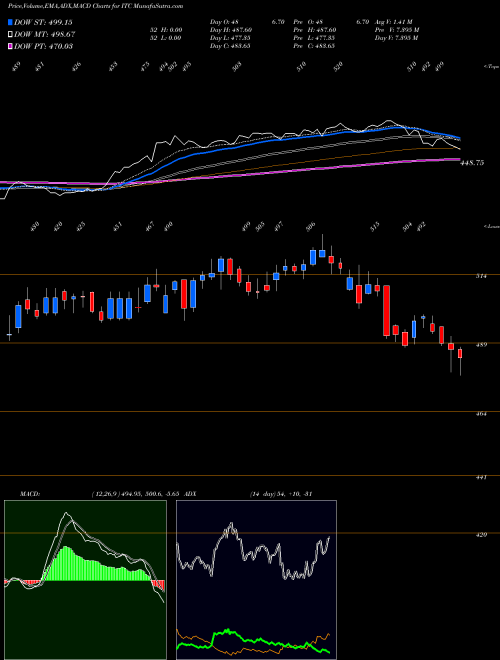Click the 'MACD:' indicator label
Image resolution: width=500 pixels, height=660 pixels.
[29, 494]
